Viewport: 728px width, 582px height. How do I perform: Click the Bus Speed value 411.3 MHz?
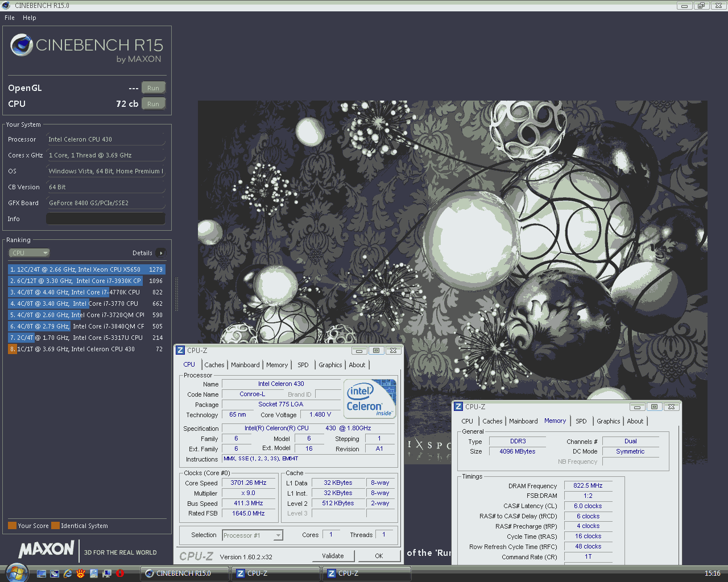click(249, 503)
